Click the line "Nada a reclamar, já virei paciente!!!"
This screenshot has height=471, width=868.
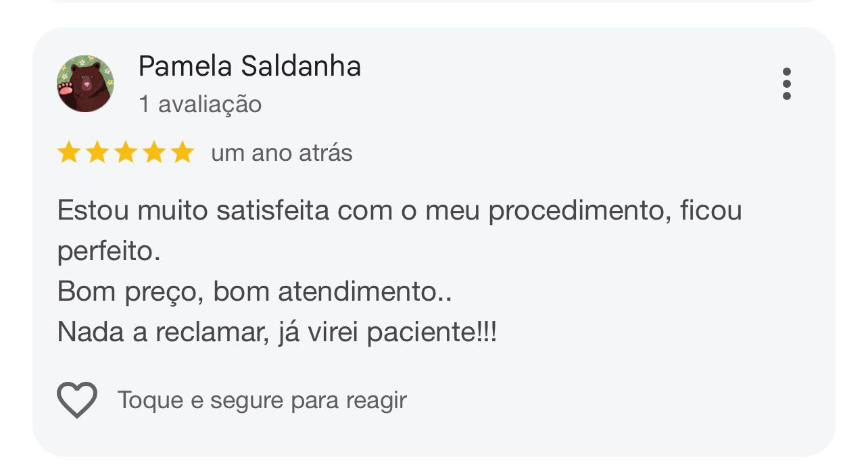277,332
